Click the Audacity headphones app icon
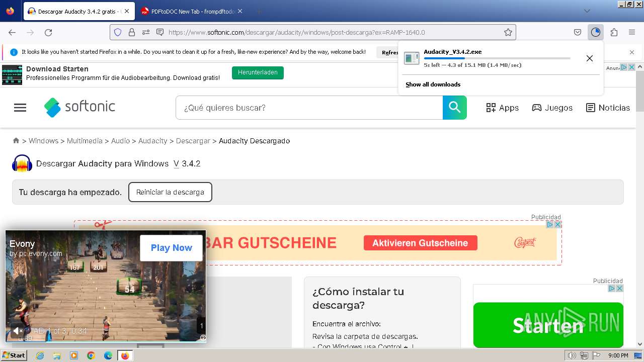 pyautogui.click(x=22, y=163)
